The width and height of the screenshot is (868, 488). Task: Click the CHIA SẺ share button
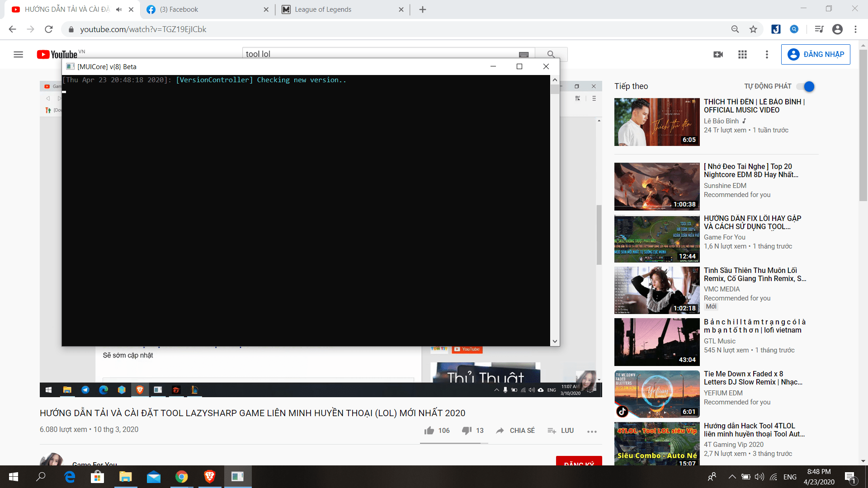pos(515,431)
